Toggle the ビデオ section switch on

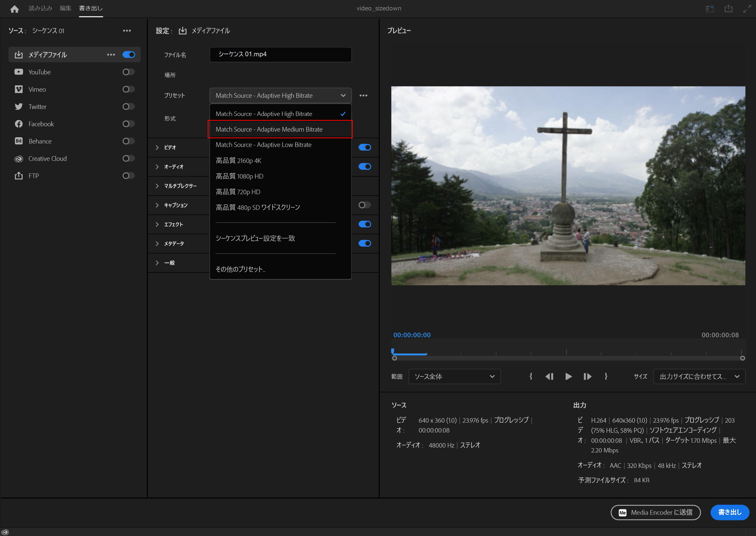pos(365,147)
